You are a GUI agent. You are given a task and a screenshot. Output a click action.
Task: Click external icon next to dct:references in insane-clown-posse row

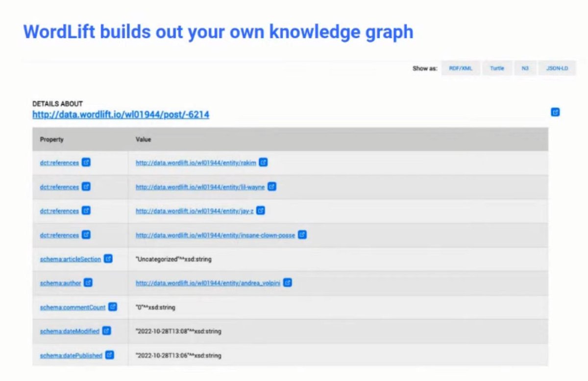tap(86, 235)
